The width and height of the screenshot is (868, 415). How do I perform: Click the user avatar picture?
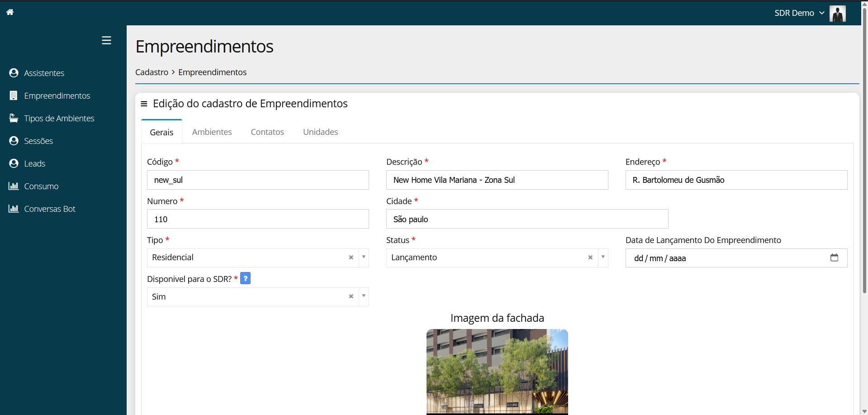pyautogui.click(x=837, y=14)
